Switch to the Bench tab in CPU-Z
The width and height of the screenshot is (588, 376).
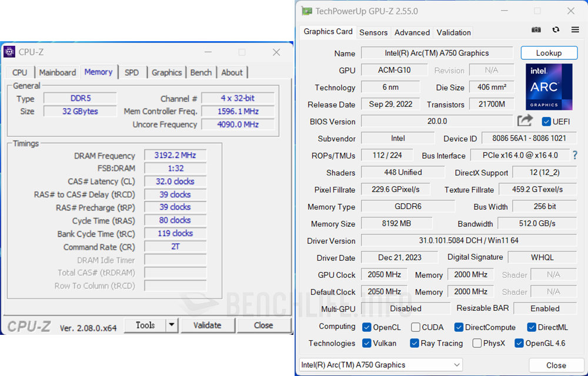[x=201, y=72]
